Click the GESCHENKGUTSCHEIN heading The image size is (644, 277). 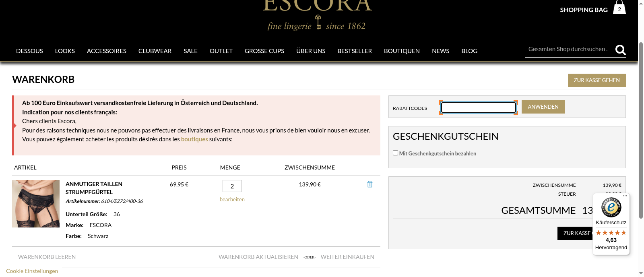(x=446, y=136)
